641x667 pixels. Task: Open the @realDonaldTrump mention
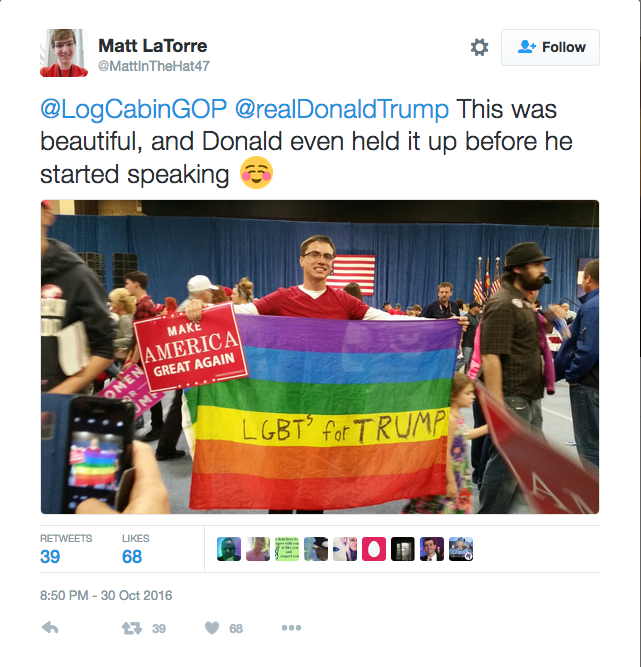(x=342, y=109)
